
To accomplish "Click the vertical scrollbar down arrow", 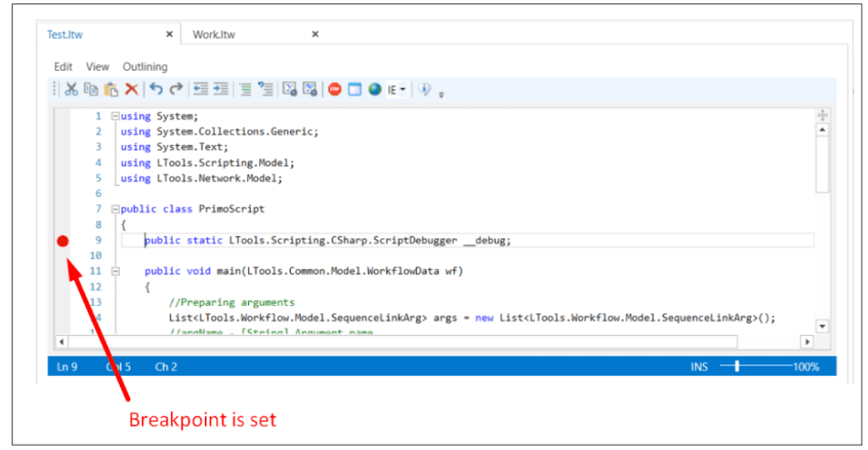I will [822, 327].
